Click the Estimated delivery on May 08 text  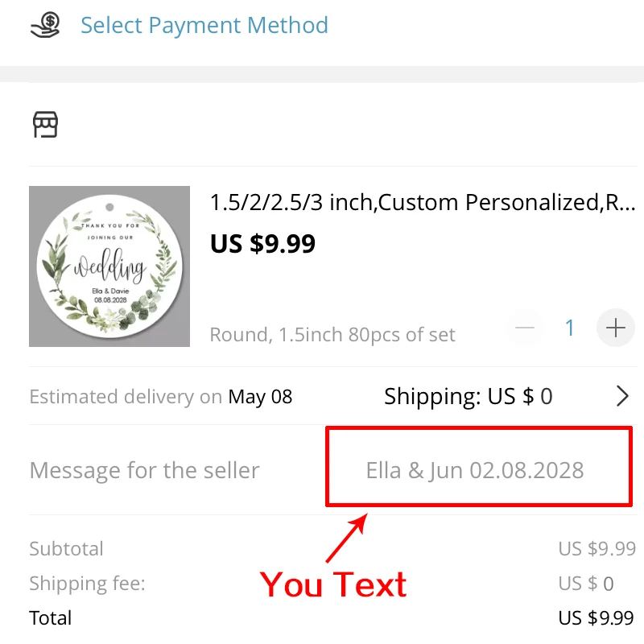tap(161, 397)
